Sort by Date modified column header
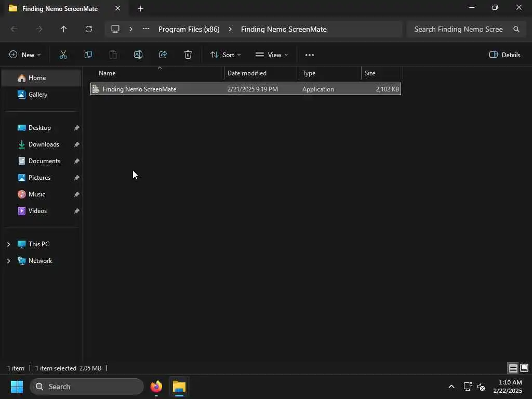Screen dimensions: 532x399 pyautogui.click(x=261, y=73)
